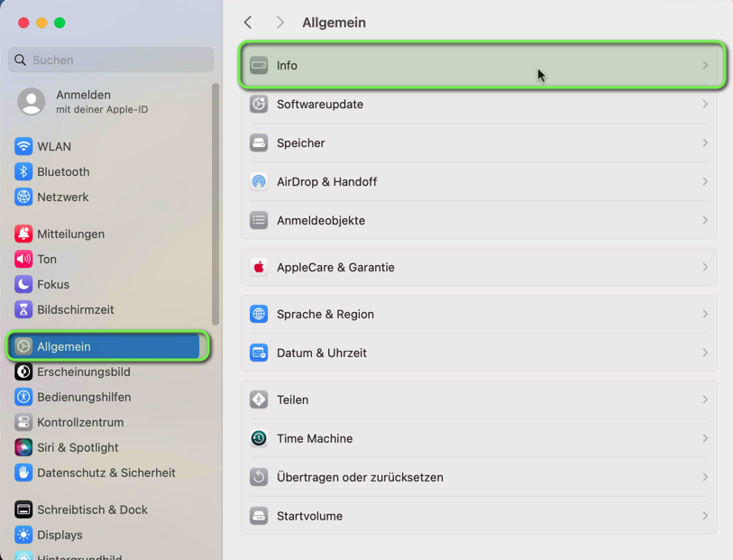Screen dimensions: 733x560
Task: Select Mitteilungen in the sidebar
Action: (x=70, y=234)
